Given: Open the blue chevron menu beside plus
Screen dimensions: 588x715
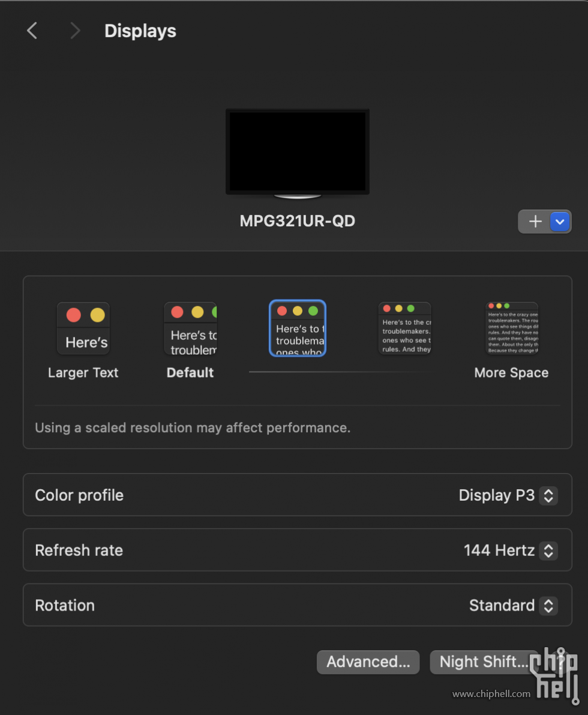Looking at the screenshot, I should 560,222.
